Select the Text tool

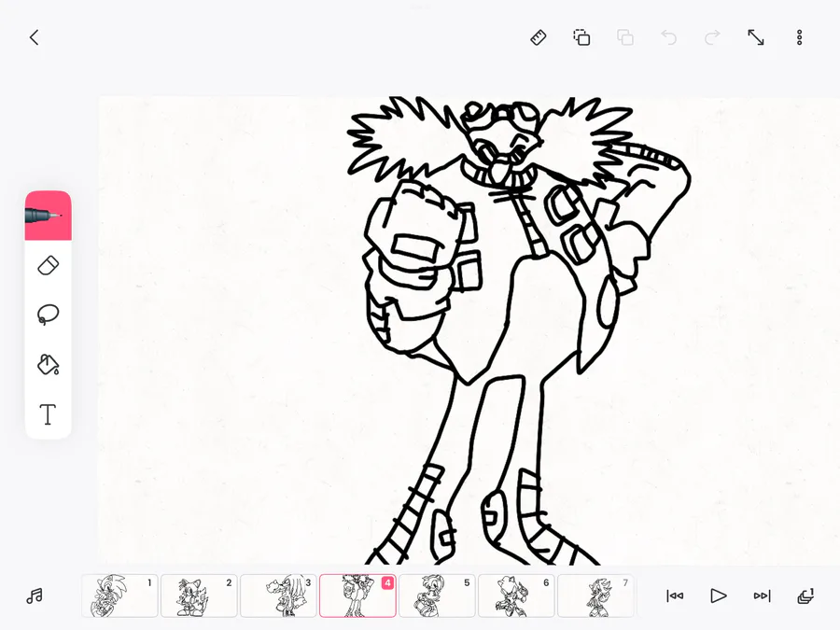tap(49, 414)
